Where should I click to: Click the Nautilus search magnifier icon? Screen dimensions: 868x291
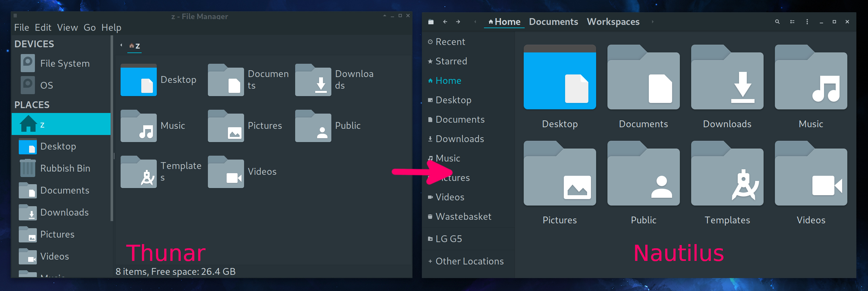(x=777, y=22)
